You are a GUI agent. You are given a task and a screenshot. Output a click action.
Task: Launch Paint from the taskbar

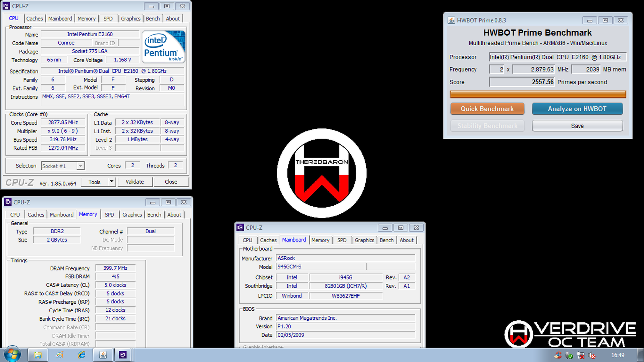pos(59,355)
